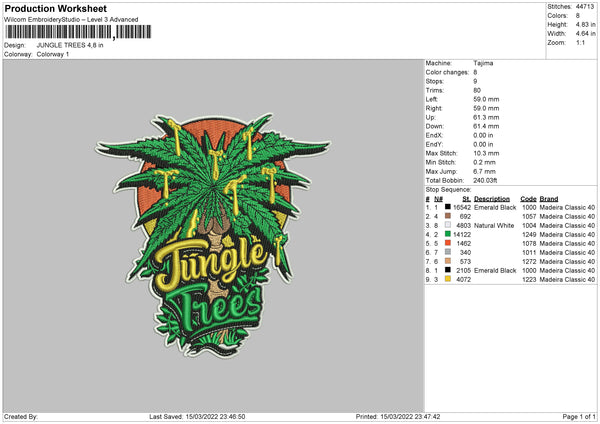Click the 'Created By:' footer label
Image resolution: width=600 pixels, height=424 pixels.
coord(21,417)
